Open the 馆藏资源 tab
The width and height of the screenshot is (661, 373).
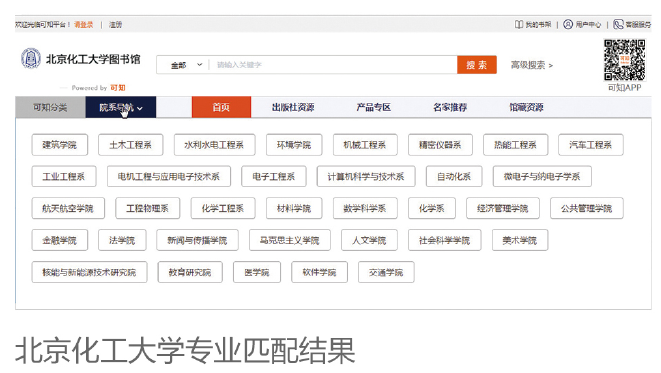(526, 107)
